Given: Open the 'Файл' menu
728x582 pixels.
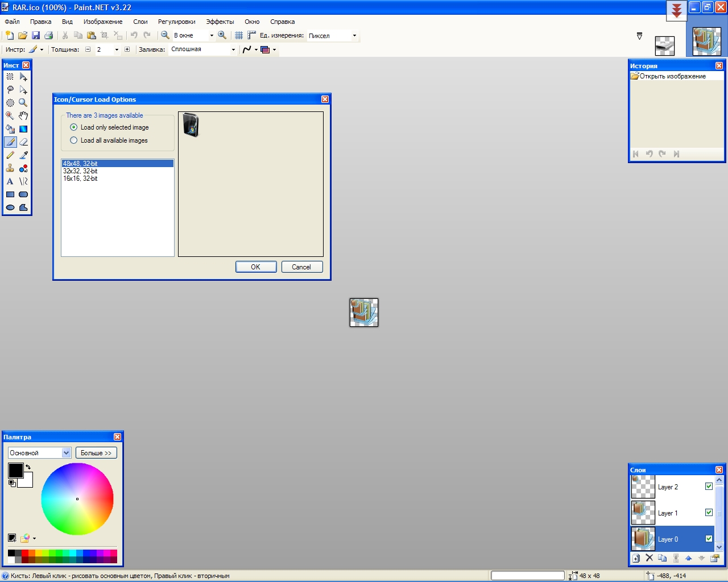Looking at the screenshot, I should tap(12, 22).
